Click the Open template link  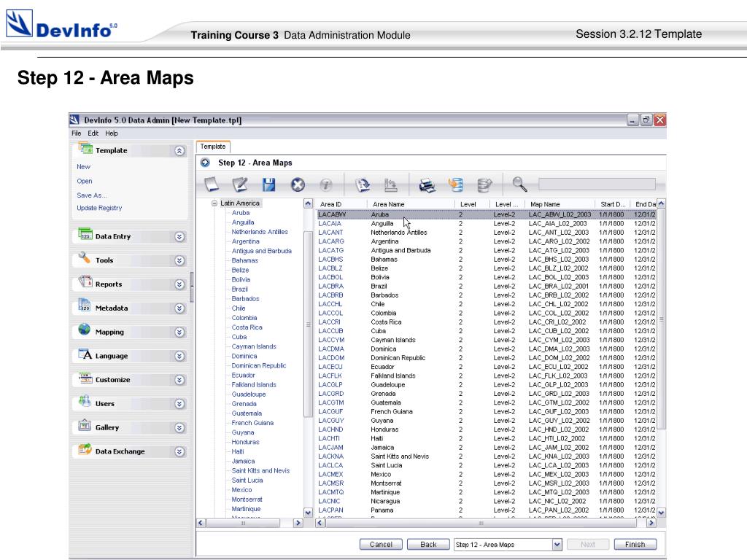pyautogui.click(x=85, y=181)
